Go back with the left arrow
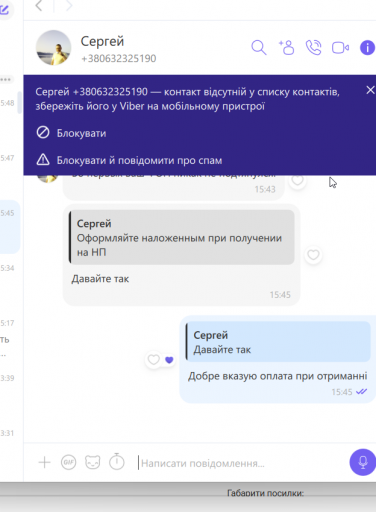This screenshot has width=376, height=512. (x=39, y=5)
